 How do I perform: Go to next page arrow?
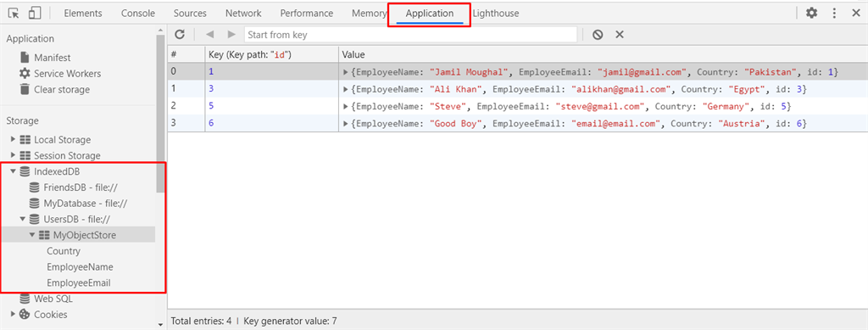pos(231,34)
